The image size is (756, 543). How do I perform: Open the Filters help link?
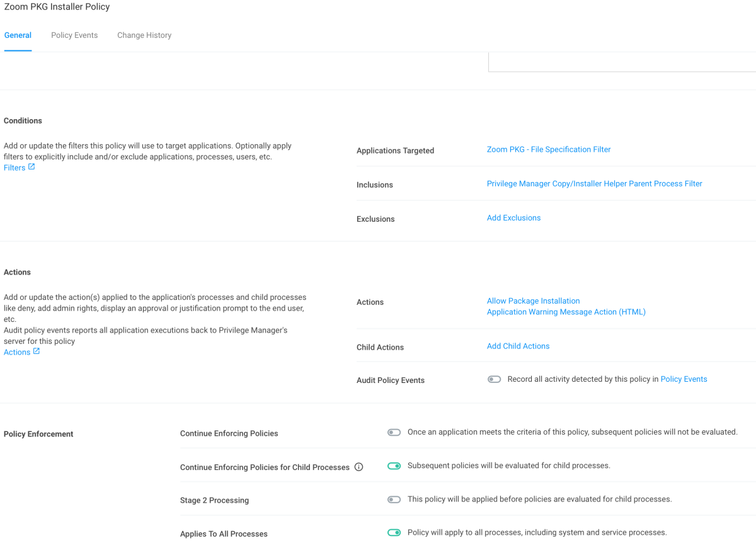pyautogui.click(x=14, y=168)
